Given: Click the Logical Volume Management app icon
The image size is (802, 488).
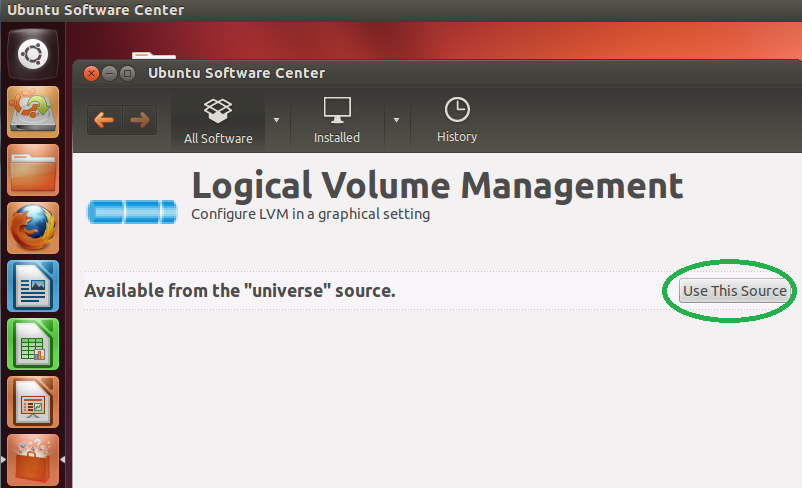Looking at the screenshot, I should click(x=132, y=212).
